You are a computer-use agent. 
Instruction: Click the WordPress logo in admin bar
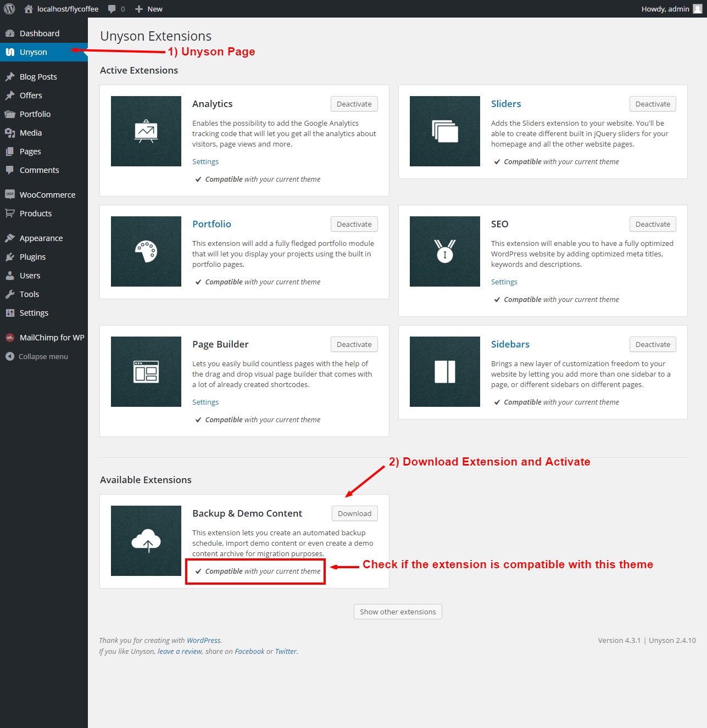pyautogui.click(x=9, y=9)
